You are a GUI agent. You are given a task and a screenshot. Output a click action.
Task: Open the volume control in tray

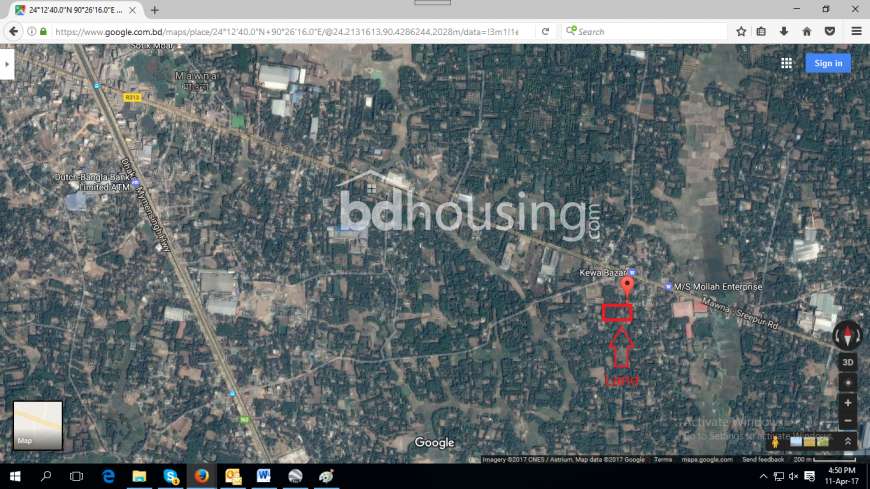793,476
